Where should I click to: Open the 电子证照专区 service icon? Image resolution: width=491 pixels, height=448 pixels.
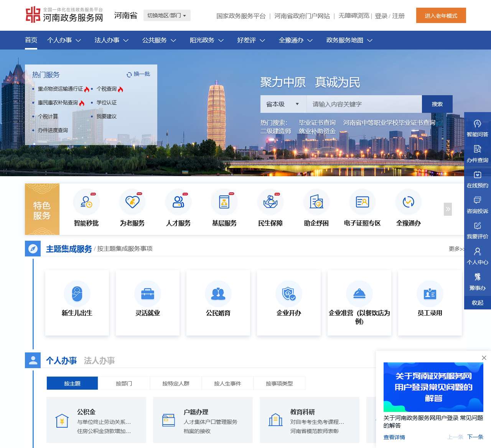click(x=362, y=208)
